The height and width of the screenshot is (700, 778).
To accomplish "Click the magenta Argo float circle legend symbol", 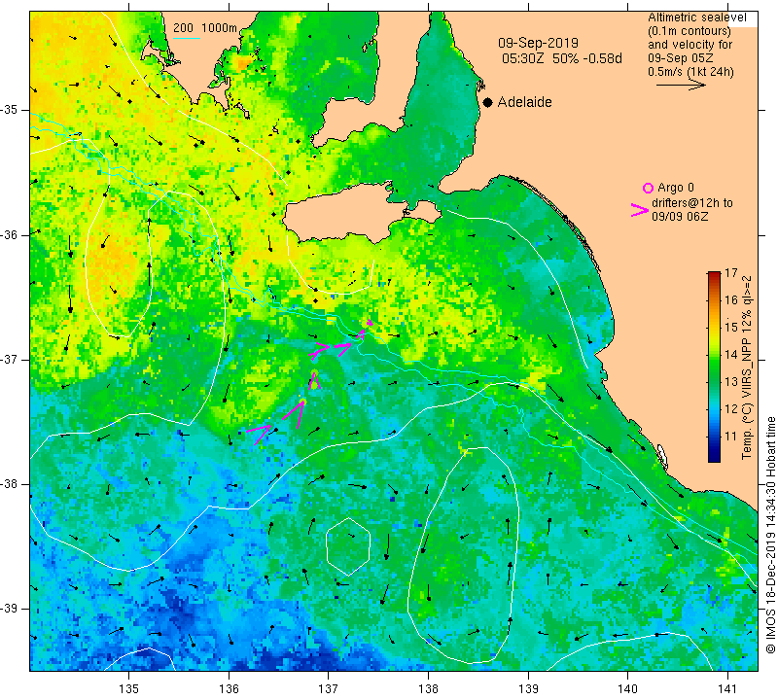I will tap(648, 188).
